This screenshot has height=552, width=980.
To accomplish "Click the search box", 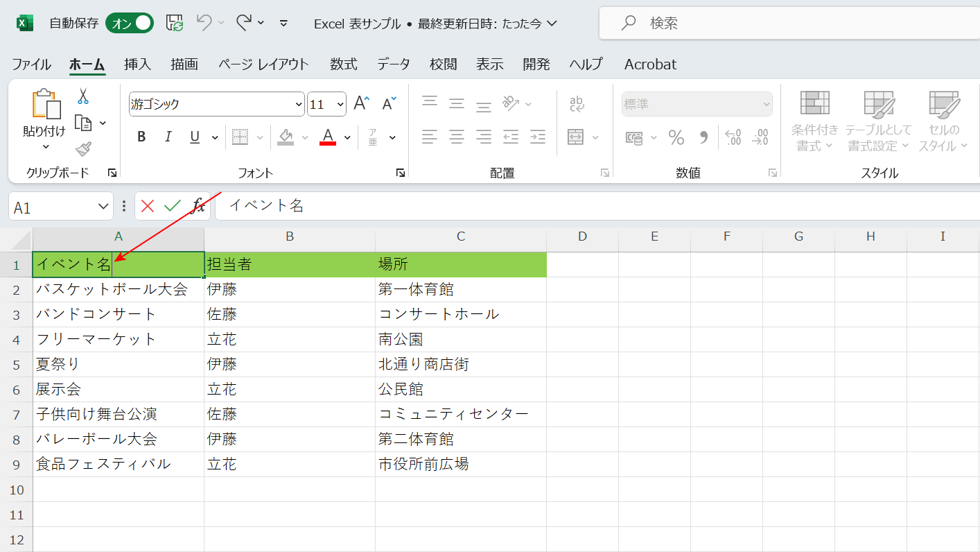I will pyautogui.click(x=789, y=23).
